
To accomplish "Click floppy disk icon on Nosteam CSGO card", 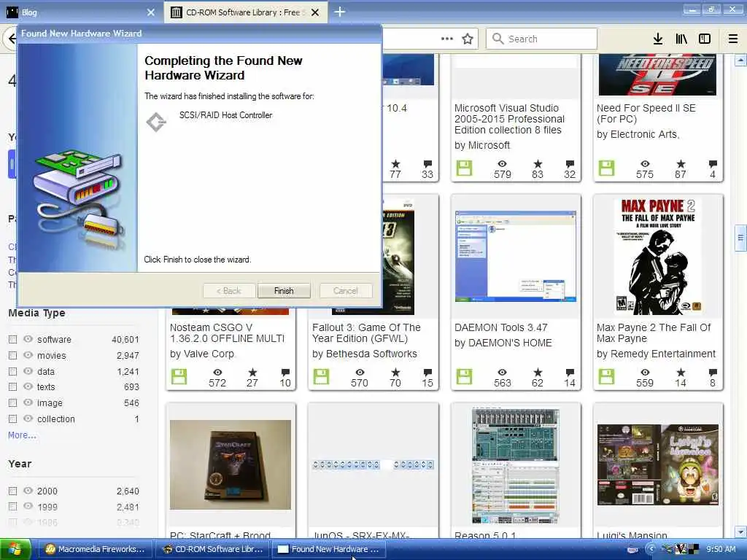I will [x=179, y=377].
